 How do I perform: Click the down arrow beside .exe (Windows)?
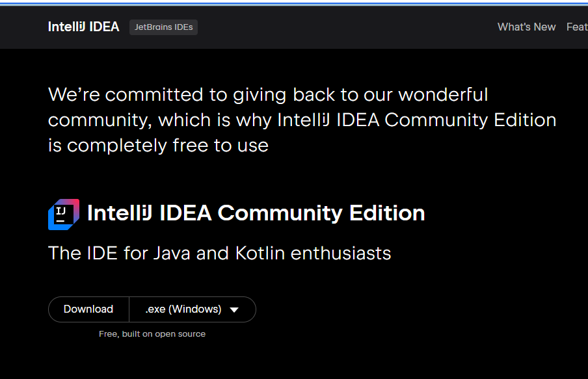[x=234, y=309]
